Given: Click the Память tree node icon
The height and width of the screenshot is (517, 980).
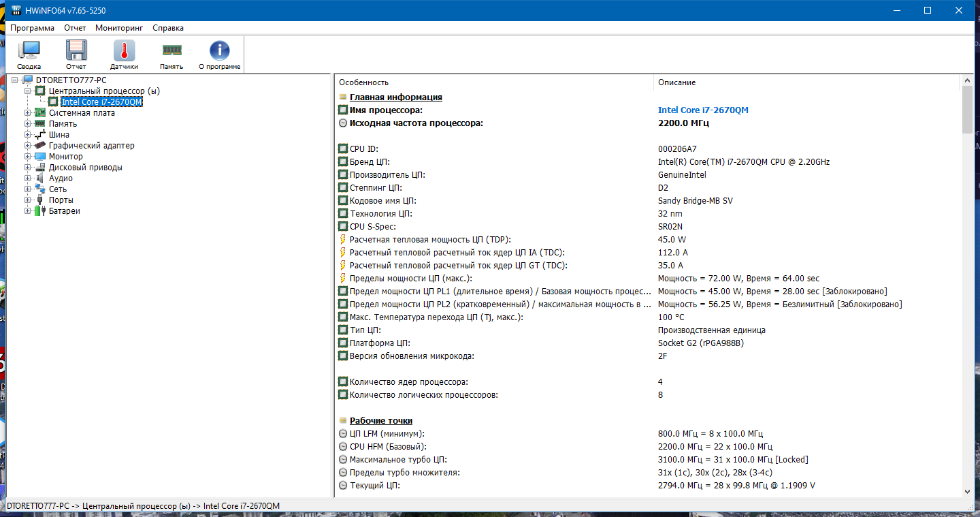Looking at the screenshot, I should [40, 124].
